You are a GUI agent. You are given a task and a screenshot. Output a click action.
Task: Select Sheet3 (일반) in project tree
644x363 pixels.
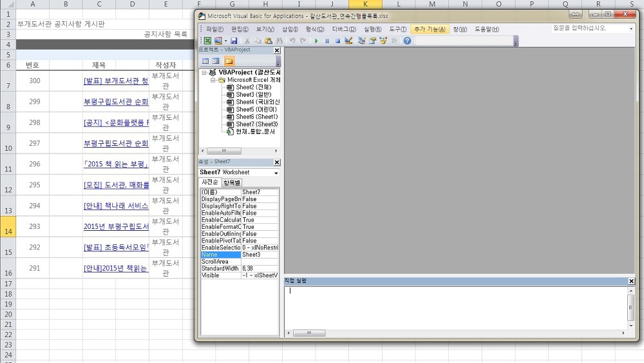point(253,95)
